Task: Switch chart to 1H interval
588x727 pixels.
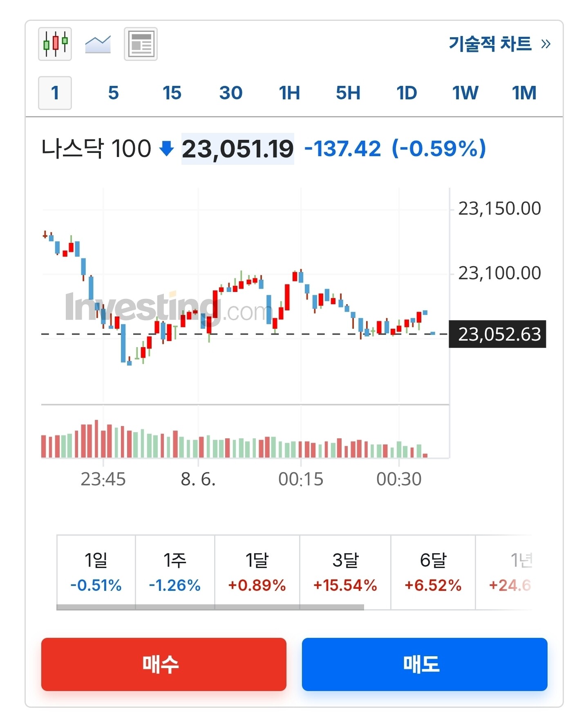Action: [289, 93]
